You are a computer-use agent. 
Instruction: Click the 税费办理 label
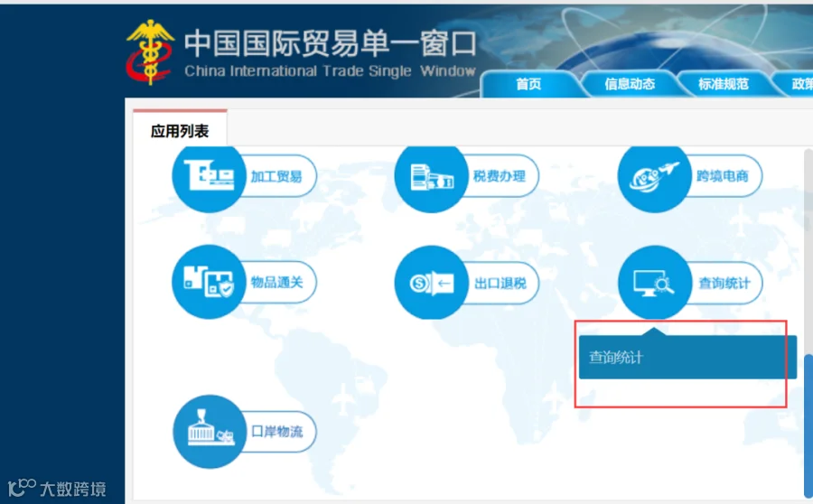point(500,176)
